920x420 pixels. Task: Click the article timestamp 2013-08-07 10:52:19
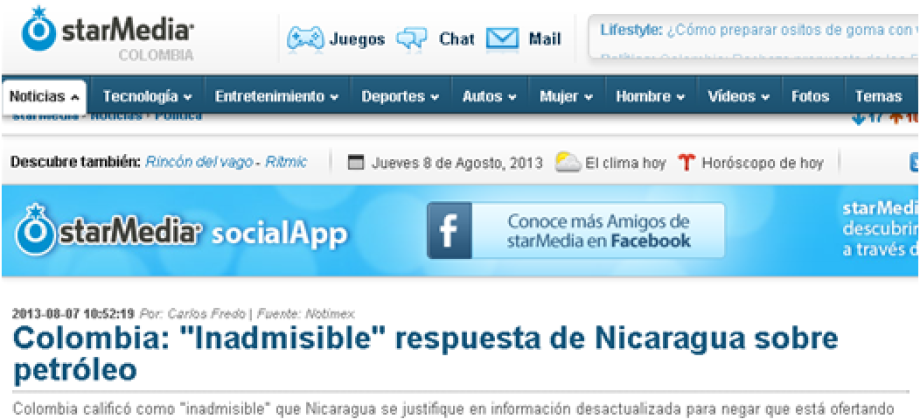pyautogui.click(x=73, y=314)
